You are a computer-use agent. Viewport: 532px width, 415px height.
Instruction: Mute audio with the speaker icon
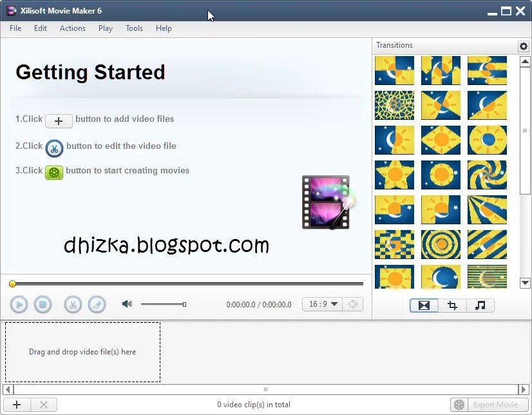pyautogui.click(x=127, y=304)
